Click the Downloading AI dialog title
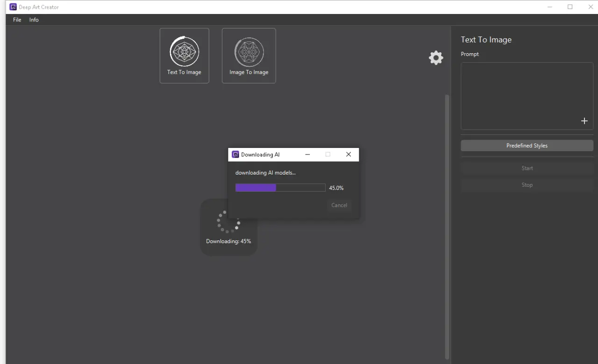Screen dimensions: 598x364 (260, 154)
